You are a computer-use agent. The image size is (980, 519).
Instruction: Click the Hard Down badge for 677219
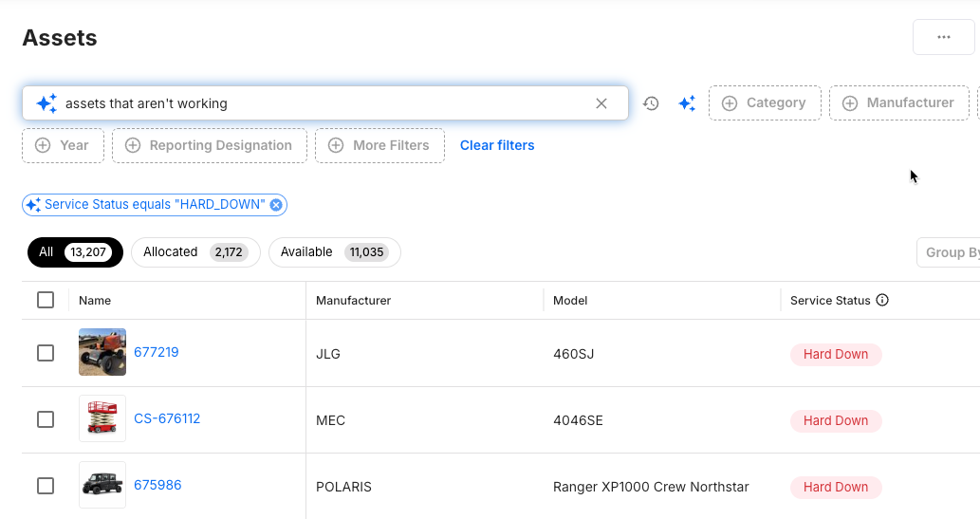point(836,354)
